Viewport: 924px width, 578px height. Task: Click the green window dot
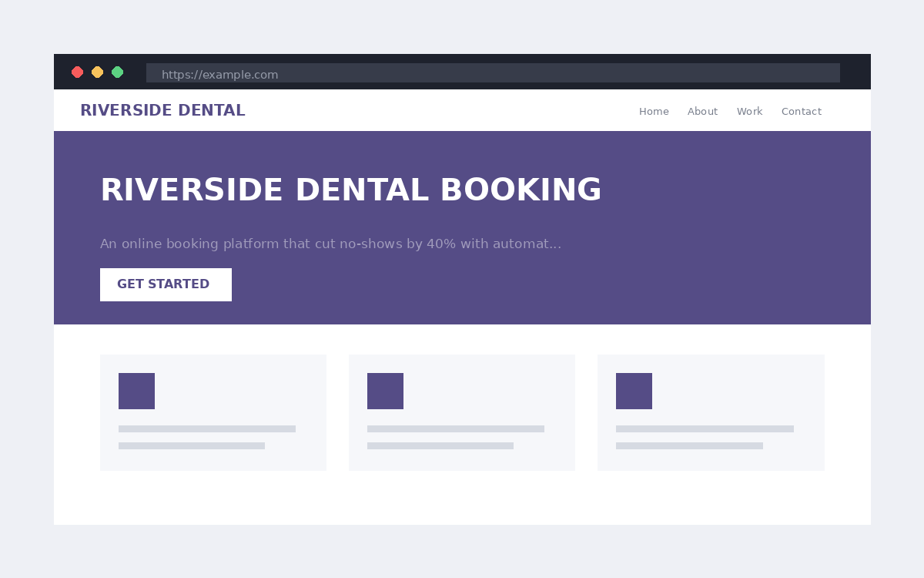point(117,72)
